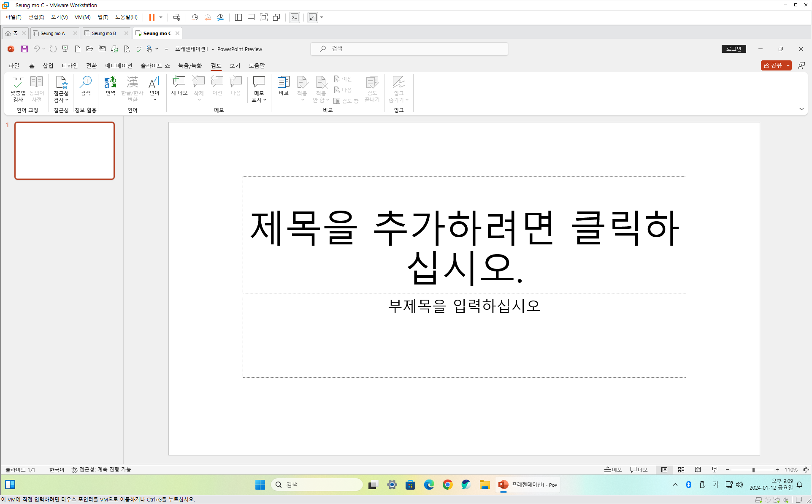Screen dimensions: 812x504
Task: Open the Translate (번역) tool
Action: click(111, 86)
